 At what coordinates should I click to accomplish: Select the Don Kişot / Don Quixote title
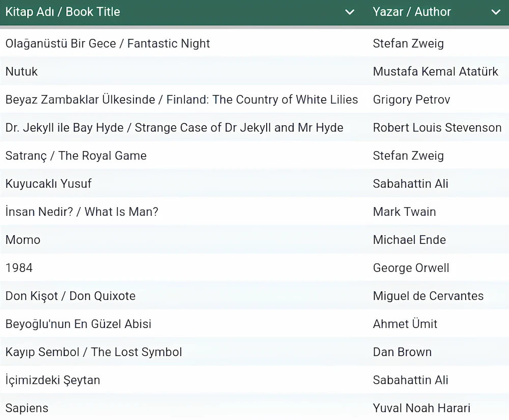pos(70,296)
